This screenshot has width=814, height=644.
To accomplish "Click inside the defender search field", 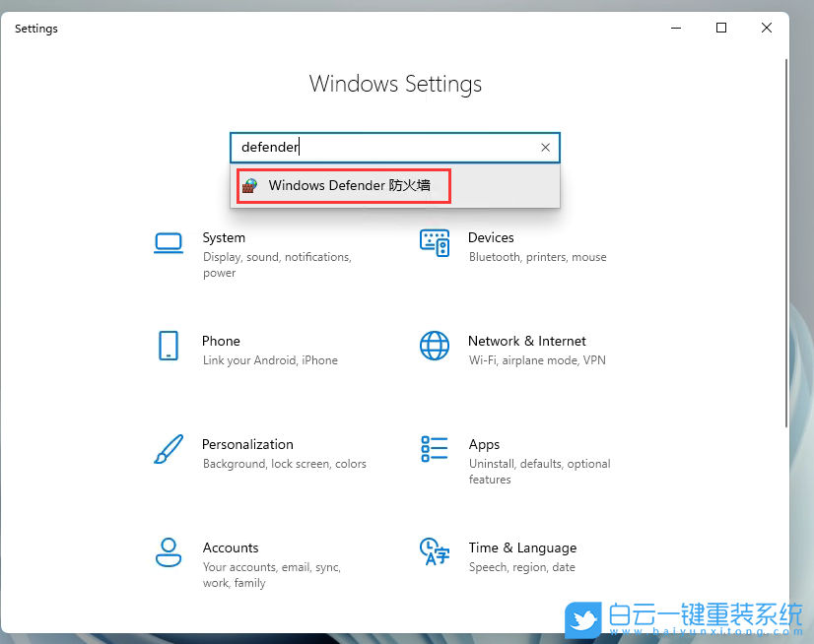I will (x=394, y=147).
